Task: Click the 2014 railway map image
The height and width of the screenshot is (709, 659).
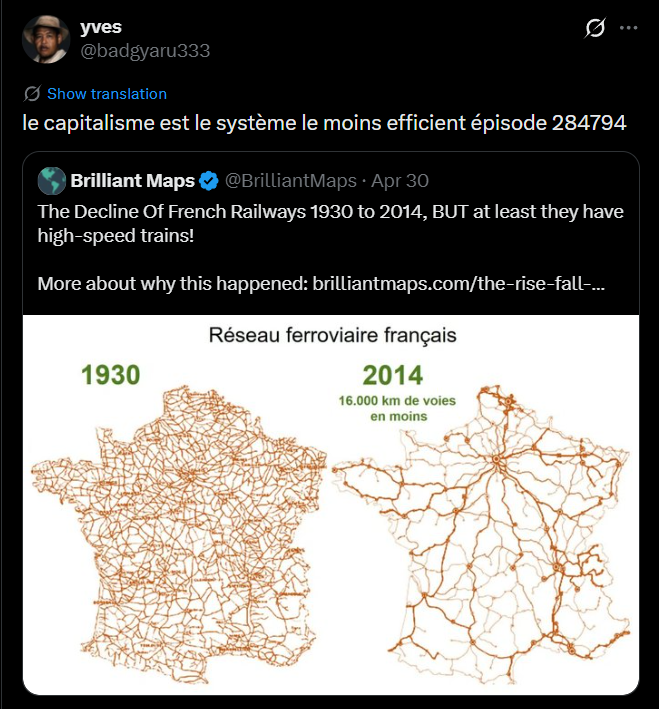Action: pyautogui.click(x=481, y=534)
